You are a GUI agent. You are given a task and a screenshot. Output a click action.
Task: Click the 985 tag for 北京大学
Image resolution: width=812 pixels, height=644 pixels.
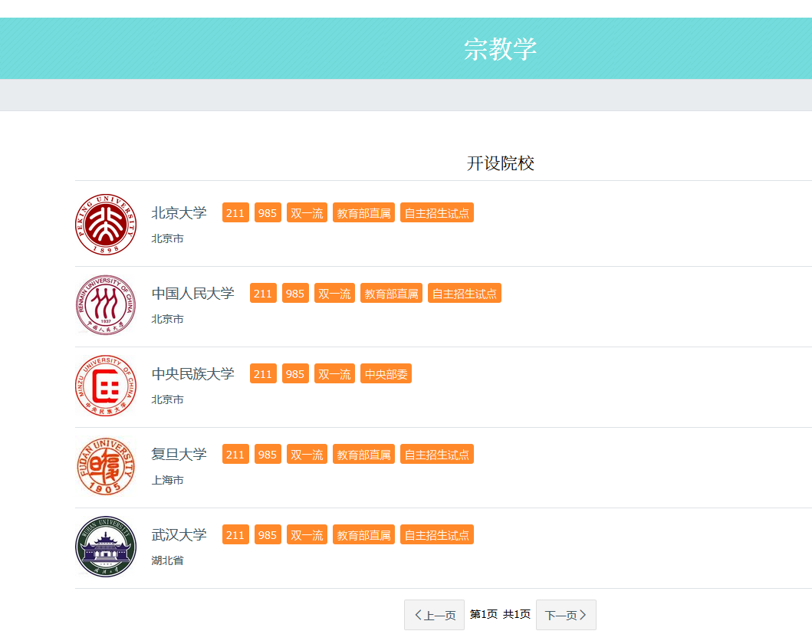click(267, 213)
